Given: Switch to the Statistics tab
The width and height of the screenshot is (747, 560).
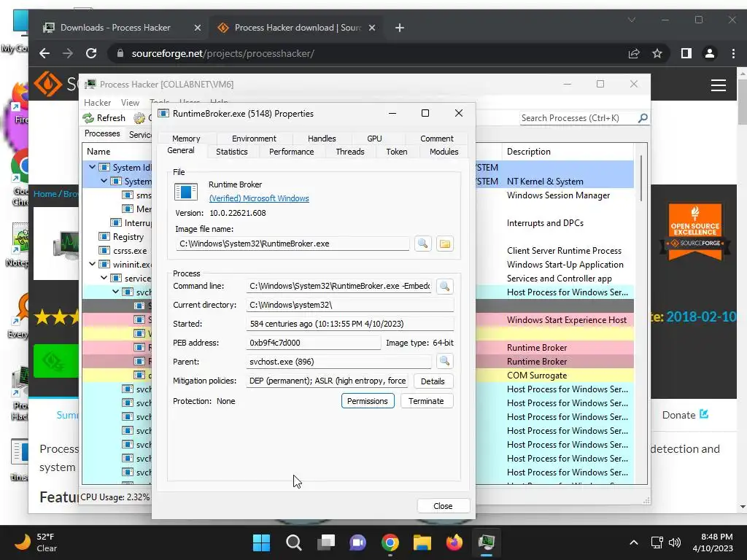Looking at the screenshot, I should pos(231,152).
